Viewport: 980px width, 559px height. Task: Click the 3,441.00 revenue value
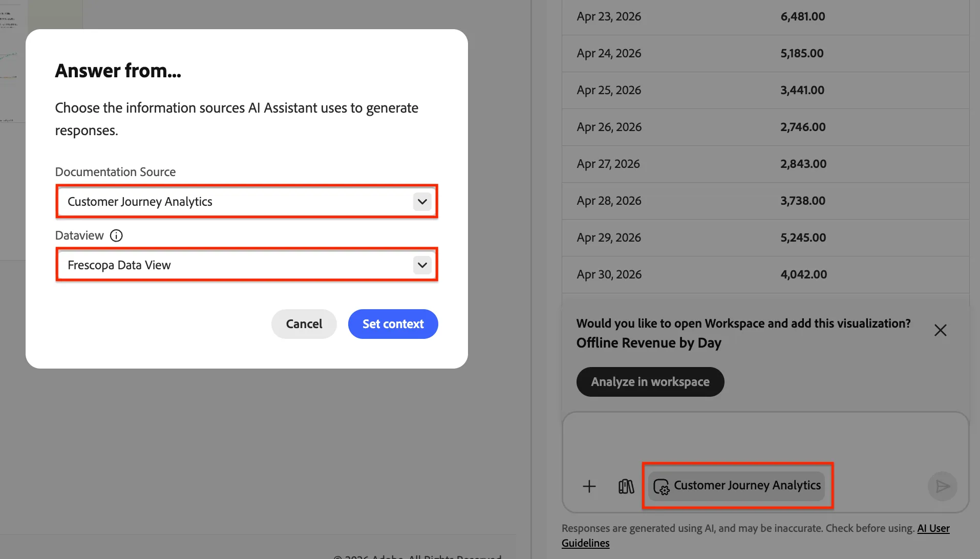802,90
